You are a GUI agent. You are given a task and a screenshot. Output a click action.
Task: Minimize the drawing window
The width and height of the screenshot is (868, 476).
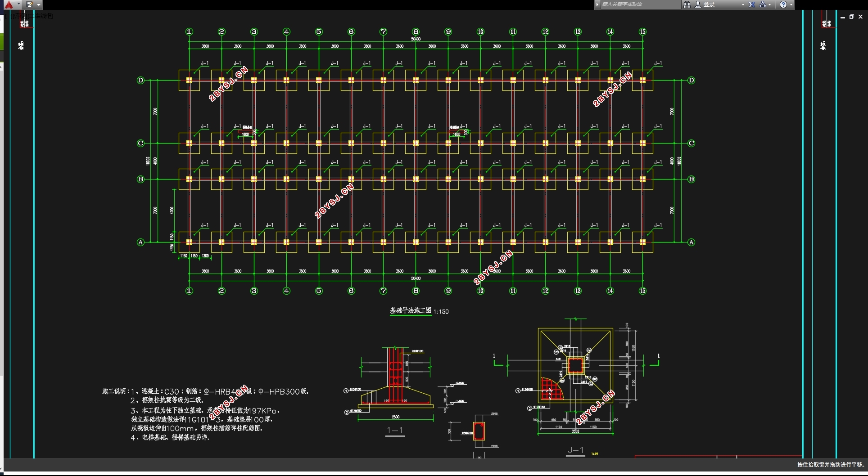(x=842, y=17)
